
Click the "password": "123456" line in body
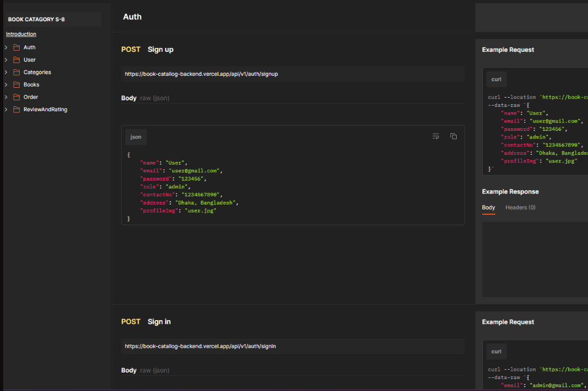click(173, 179)
